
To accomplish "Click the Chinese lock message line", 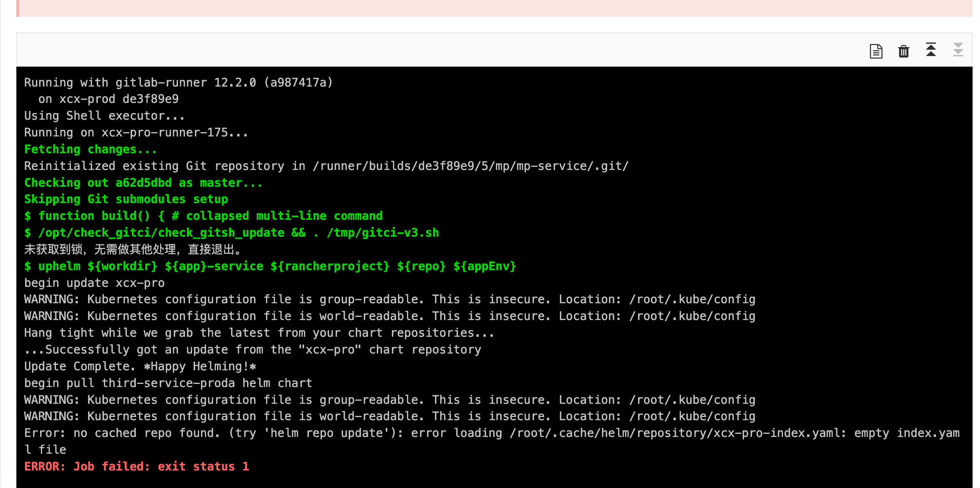I will pyautogui.click(x=133, y=249).
